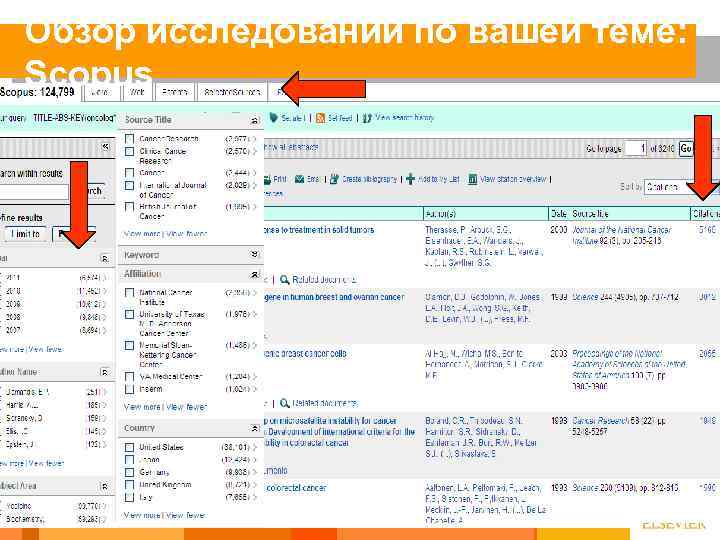This screenshot has height=540, width=720.
Task: Open View search history
Action: tap(404, 118)
